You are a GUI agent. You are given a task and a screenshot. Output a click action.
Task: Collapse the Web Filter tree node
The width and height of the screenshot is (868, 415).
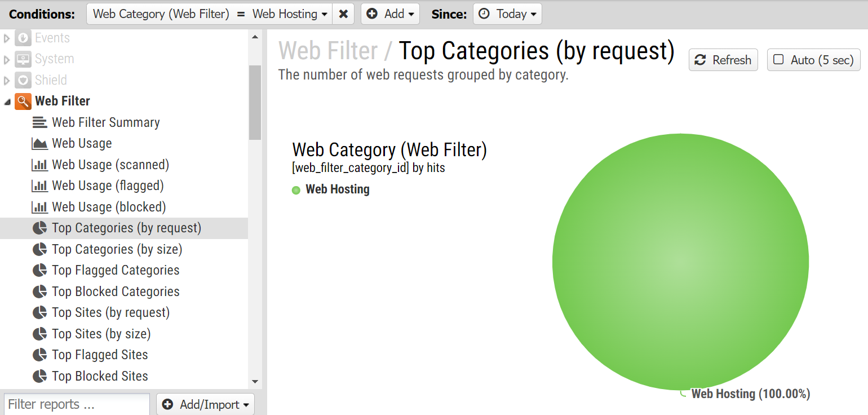point(7,102)
